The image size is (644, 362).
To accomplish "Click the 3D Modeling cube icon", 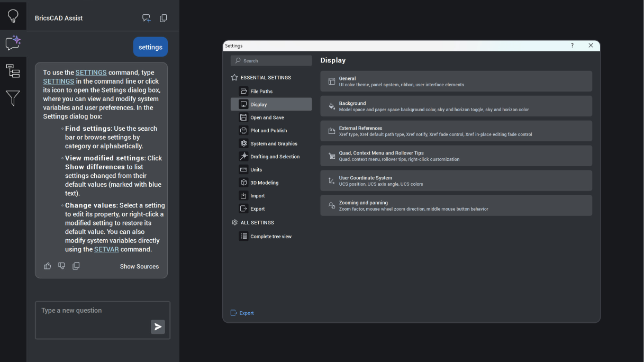I will point(243,183).
